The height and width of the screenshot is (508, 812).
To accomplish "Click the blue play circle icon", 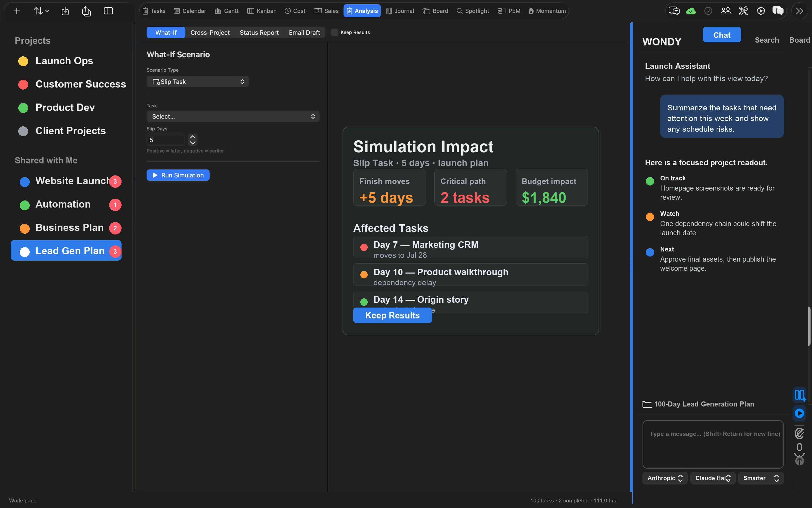I will (x=800, y=413).
